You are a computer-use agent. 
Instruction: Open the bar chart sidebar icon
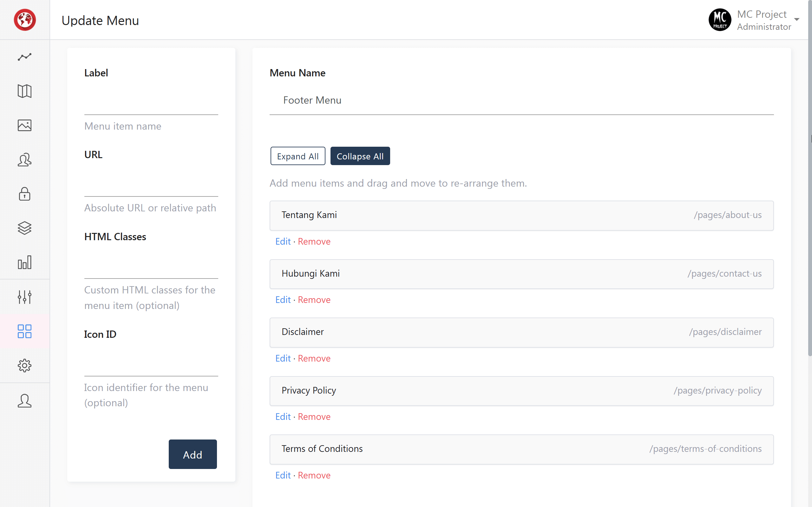[x=24, y=262]
